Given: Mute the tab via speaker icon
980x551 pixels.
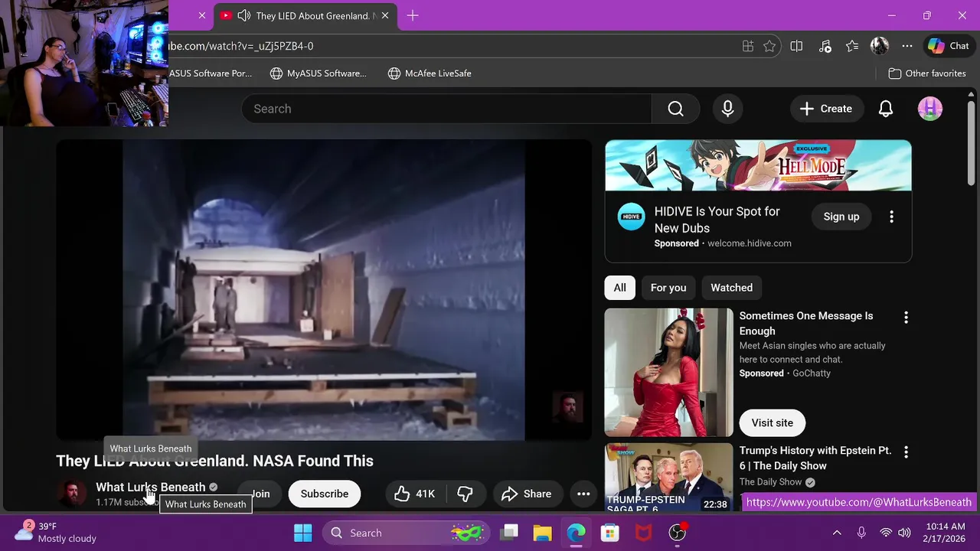Looking at the screenshot, I should [244, 15].
